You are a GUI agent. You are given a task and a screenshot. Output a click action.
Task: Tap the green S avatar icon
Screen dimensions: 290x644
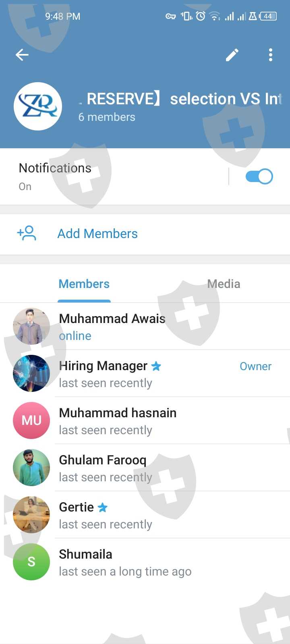coord(31,562)
